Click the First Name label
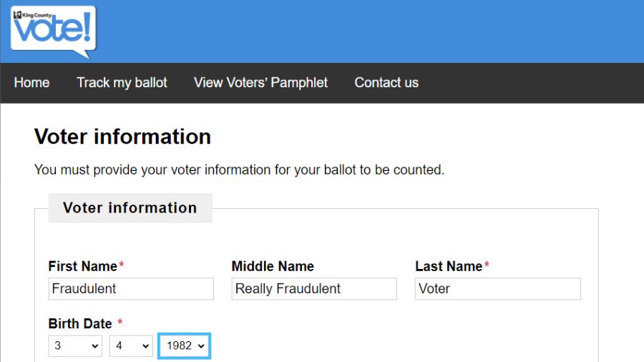 82,266
